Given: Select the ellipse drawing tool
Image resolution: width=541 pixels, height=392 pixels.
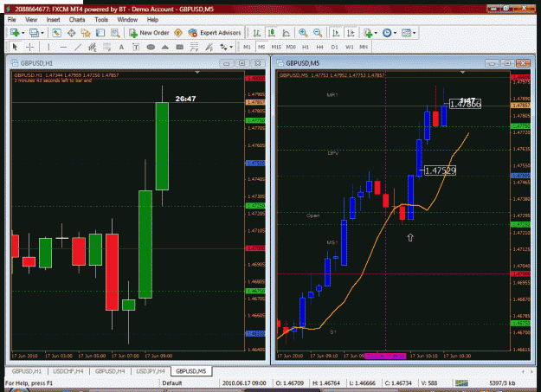Looking at the screenshot, I should [x=151, y=47].
